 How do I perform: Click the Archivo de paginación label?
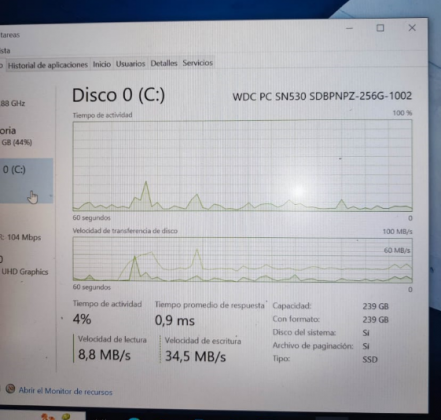coord(313,346)
